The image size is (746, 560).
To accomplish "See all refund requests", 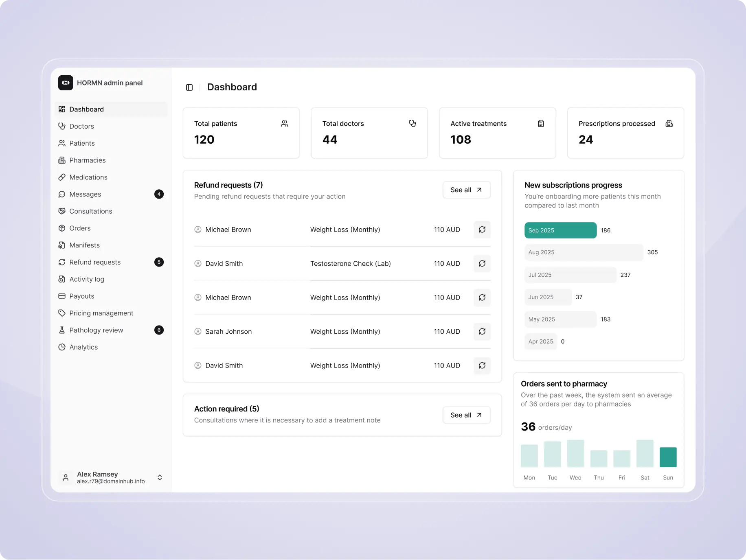I will click(466, 190).
